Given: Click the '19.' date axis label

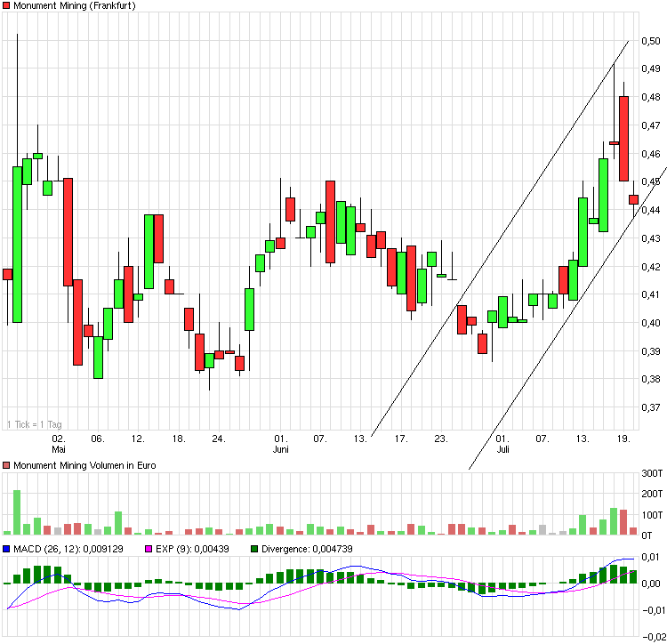Looking at the screenshot, I should coord(623,439).
